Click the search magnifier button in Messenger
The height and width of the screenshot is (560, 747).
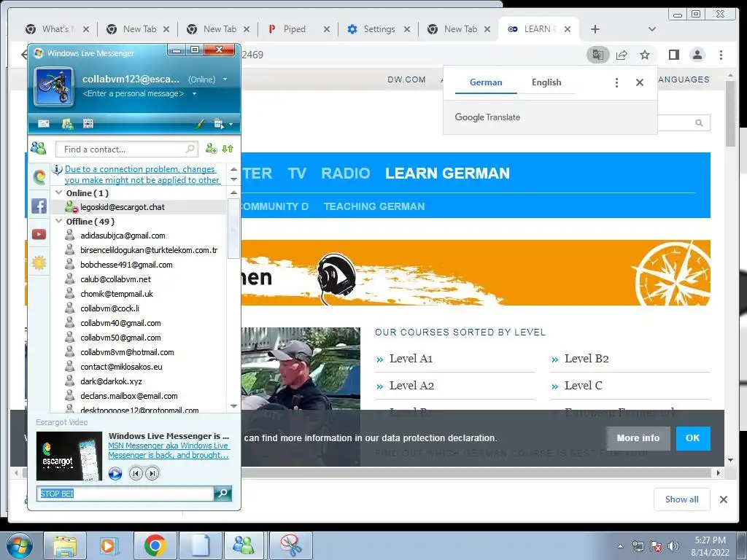pyautogui.click(x=222, y=494)
